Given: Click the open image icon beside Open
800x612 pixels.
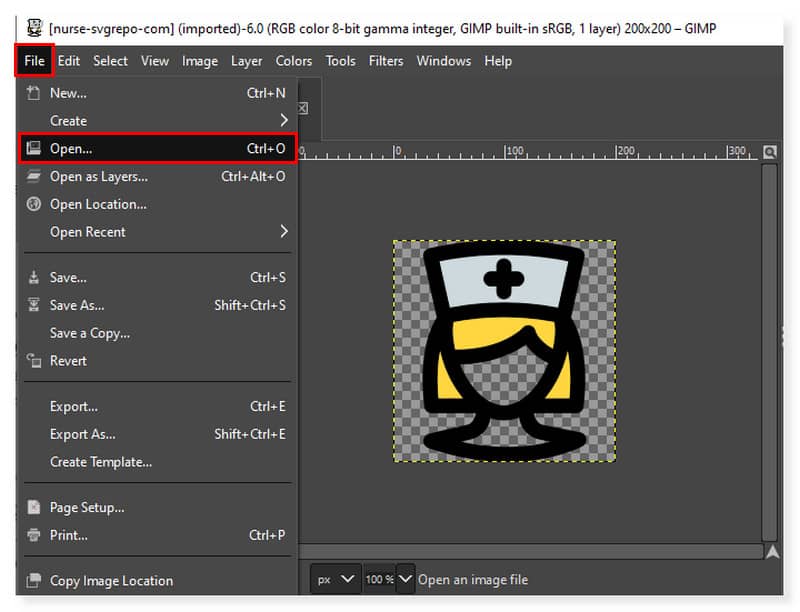Looking at the screenshot, I should [33, 148].
